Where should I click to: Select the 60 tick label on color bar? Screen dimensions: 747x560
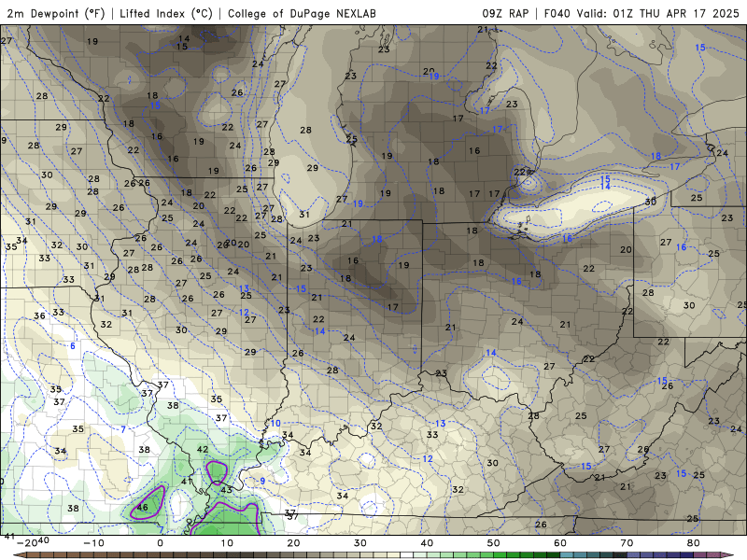click(560, 543)
